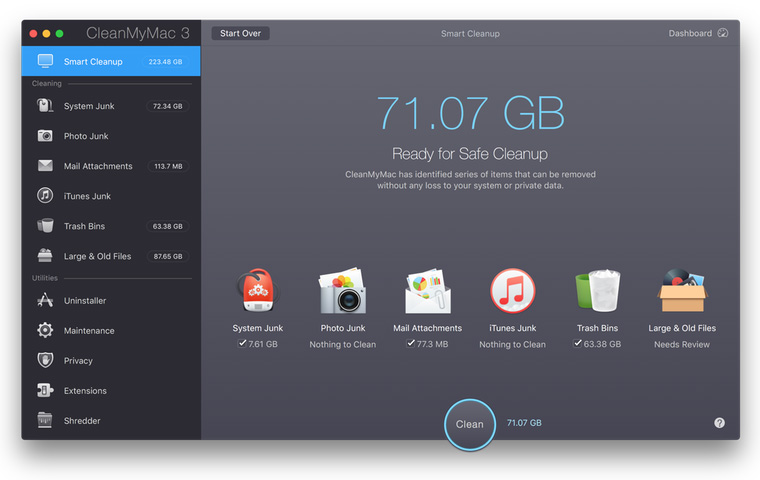
Task: Click the Uninstaller icon in sidebar
Action: point(45,300)
